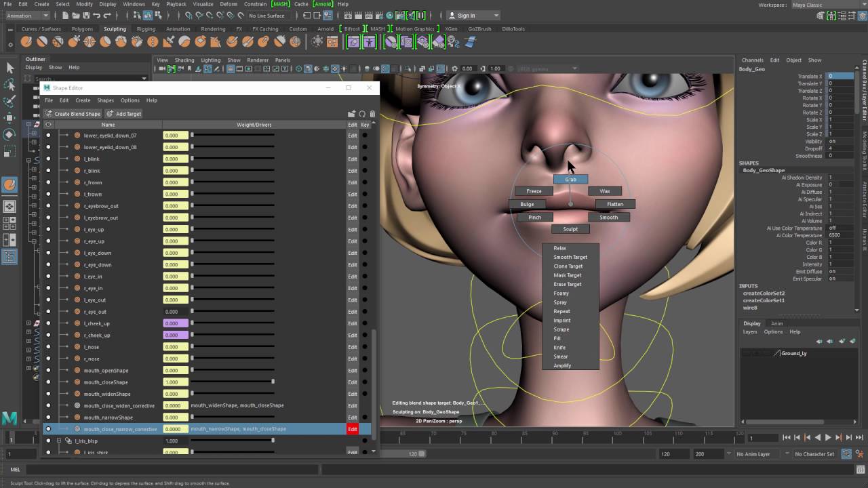Choose Smooth from the sculpt marking menu
Viewport: 868px width, 488px height.
pyautogui.click(x=608, y=217)
